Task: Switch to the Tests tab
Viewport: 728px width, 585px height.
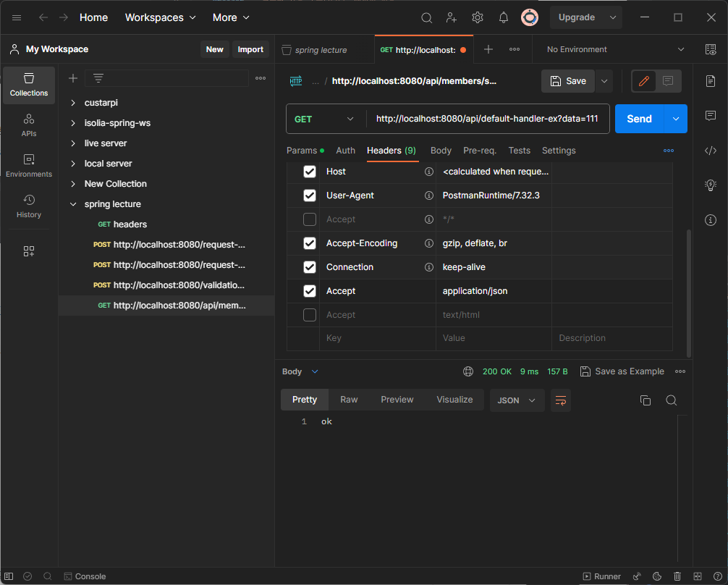Action: (x=519, y=151)
